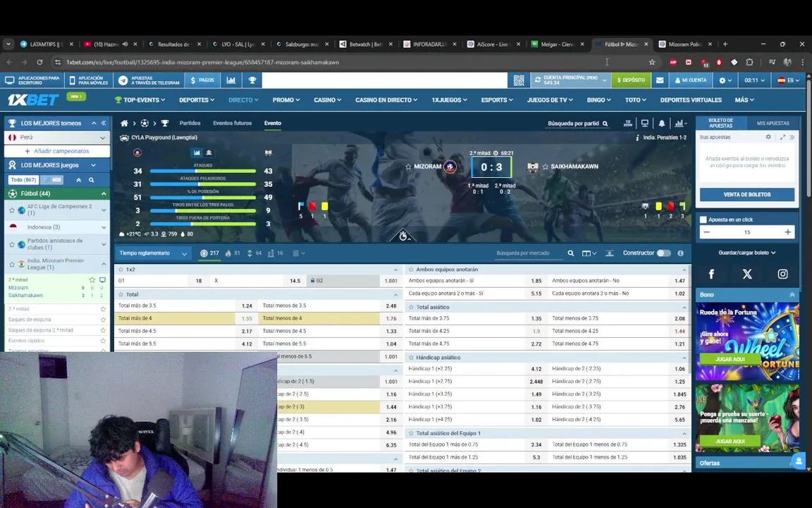Click the PAGOS button
Image resolution: width=812 pixels, height=508 pixels.
point(202,80)
